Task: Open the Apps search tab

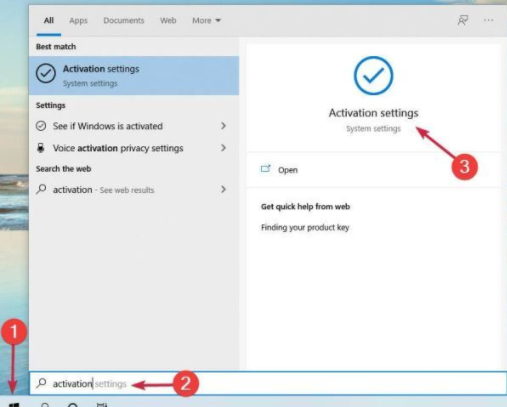Action: (x=78, y=21)
